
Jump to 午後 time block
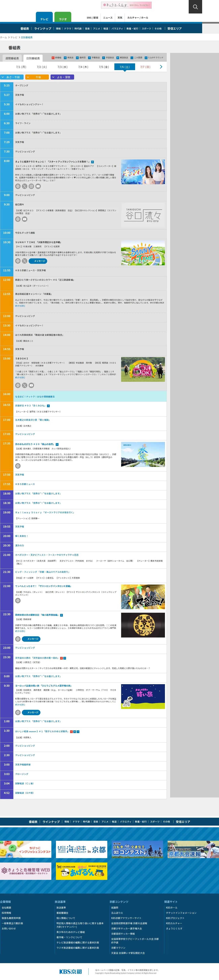[37, 77]
